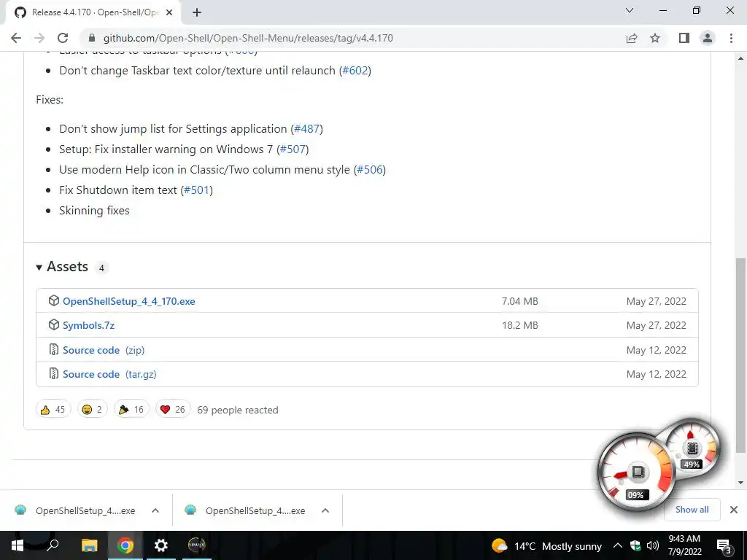Open Chrome's three-dot menu
Viewport: 747px width, 560px height.
point(731,38)
